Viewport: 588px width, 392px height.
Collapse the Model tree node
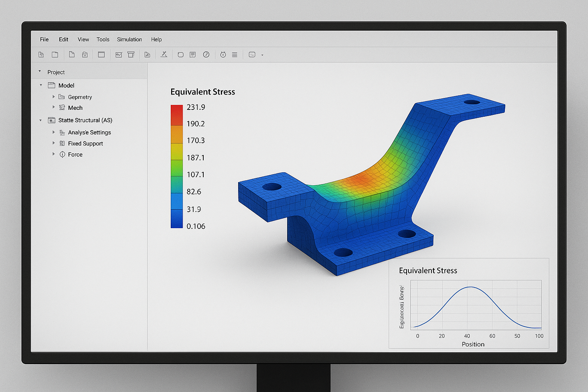pos(41,85)
